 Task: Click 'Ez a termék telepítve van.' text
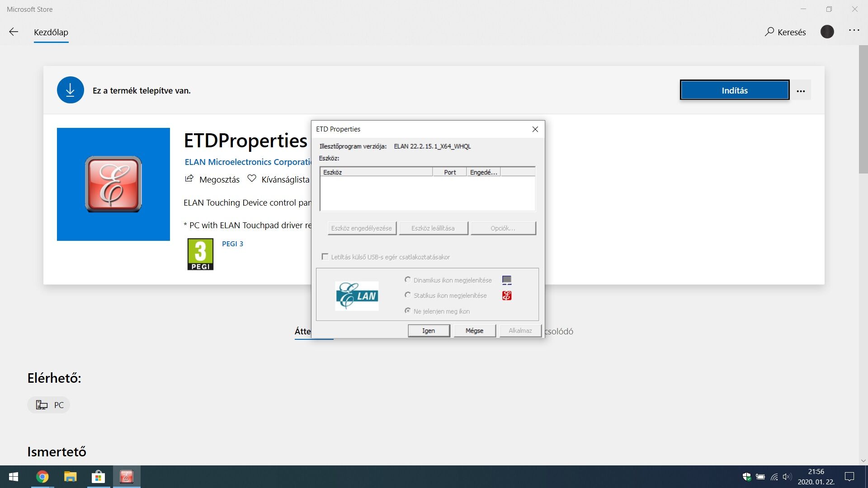point(142,90)
